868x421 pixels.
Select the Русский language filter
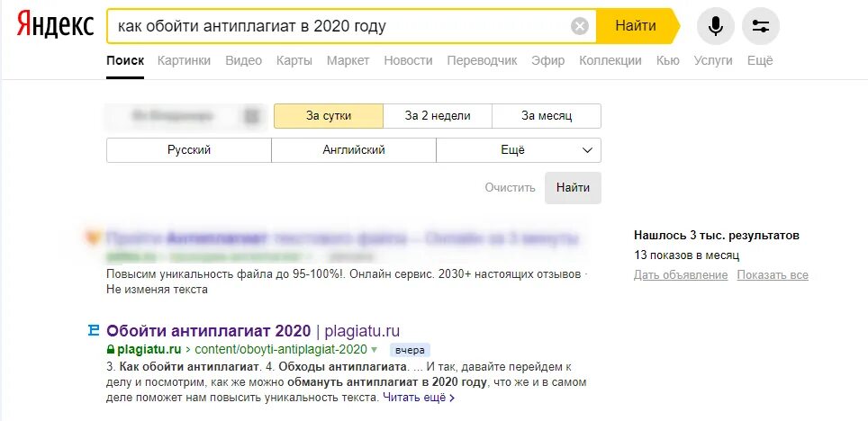pyautogui.click(x=189, y=150)
